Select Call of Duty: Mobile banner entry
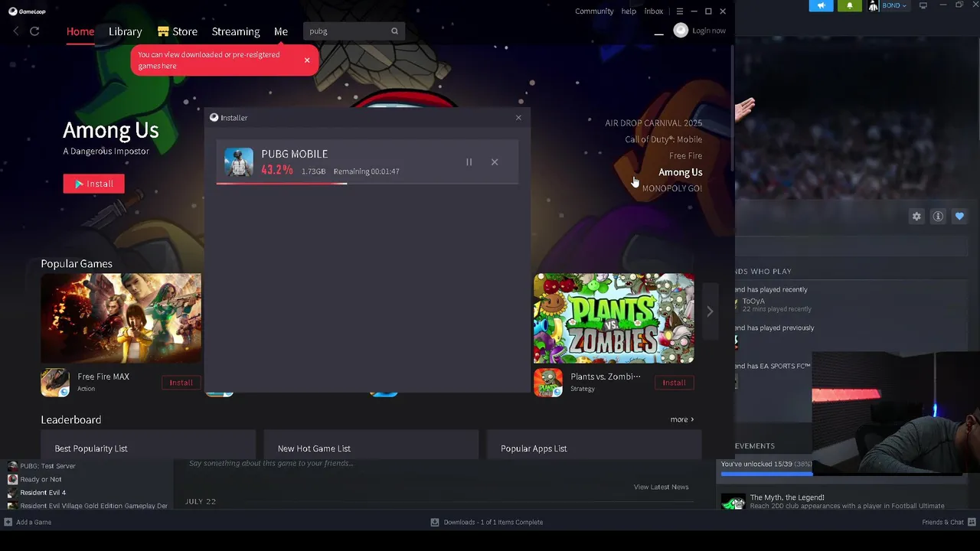Viewport: 980px width, 551px height. click(x=663, y=139)
